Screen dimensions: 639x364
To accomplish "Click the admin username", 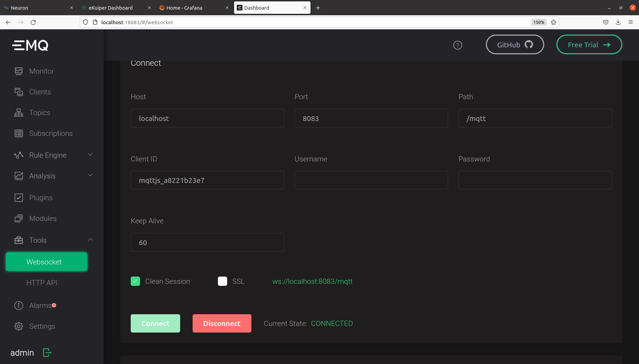I will (22, 353).
